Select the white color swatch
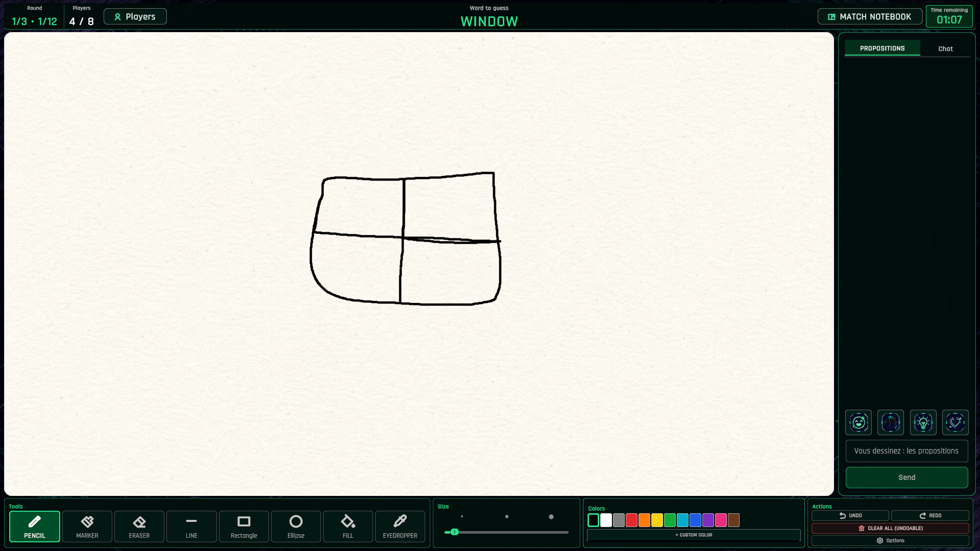Image resolution: width=980 pixels, height=551 pixels. (606, 520)
